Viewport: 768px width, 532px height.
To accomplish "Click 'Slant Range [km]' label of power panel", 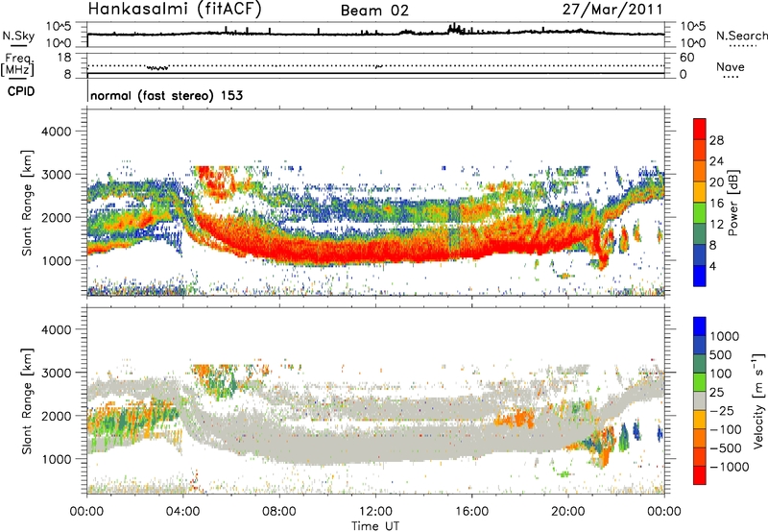I will [27, 203].
